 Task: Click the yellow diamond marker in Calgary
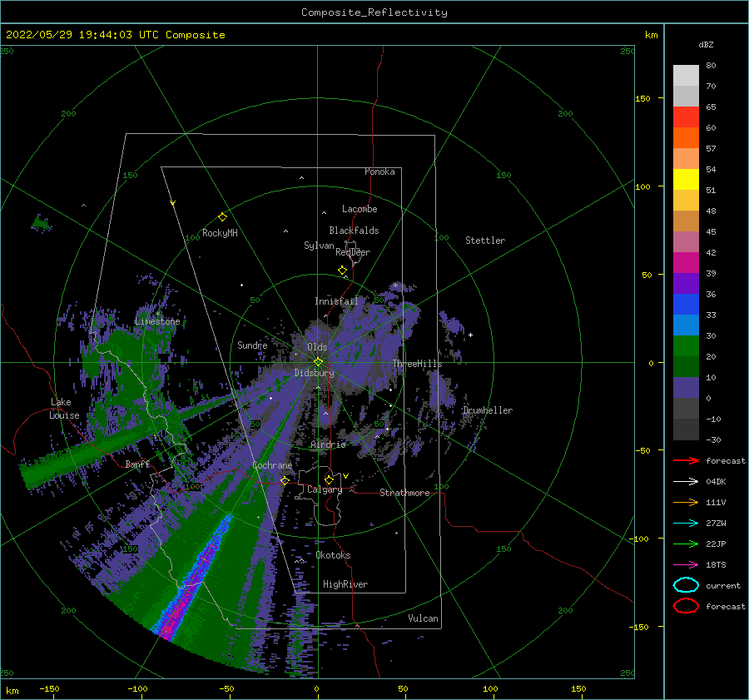tap(329, 479)
